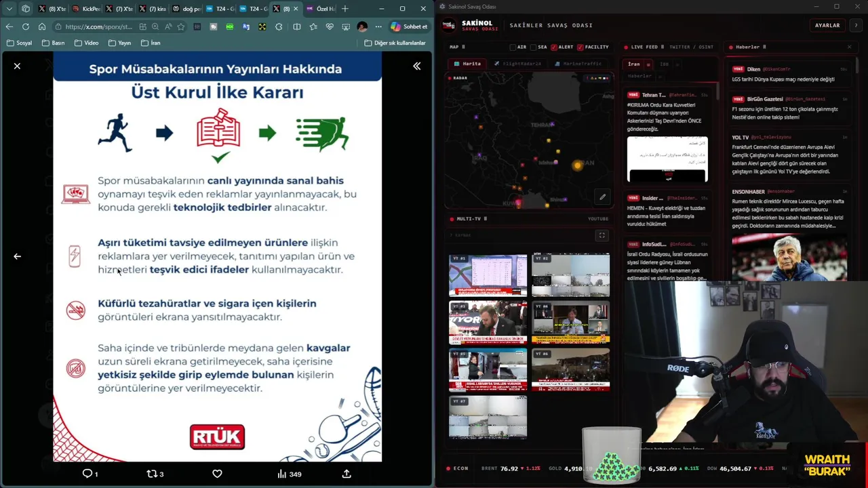Toggle browser split screen view
The width and height of the screenshot is (868, 488).
point(296,26)
